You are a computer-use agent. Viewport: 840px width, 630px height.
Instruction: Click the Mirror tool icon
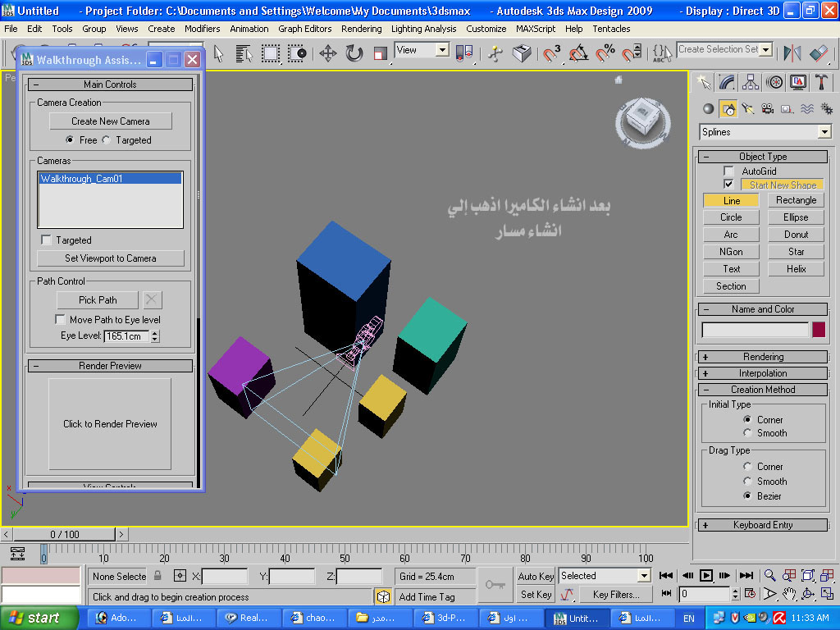click(x=792, y=53)
